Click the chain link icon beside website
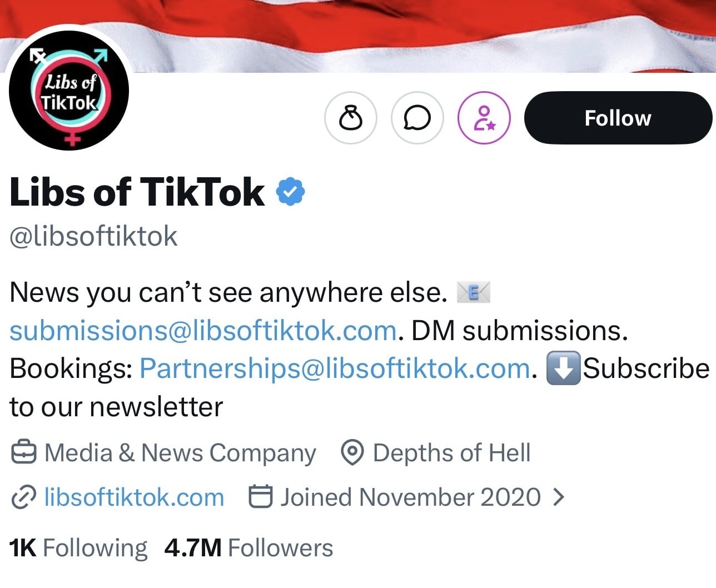Viewport: 716px width, 588px height. (24, 497)
